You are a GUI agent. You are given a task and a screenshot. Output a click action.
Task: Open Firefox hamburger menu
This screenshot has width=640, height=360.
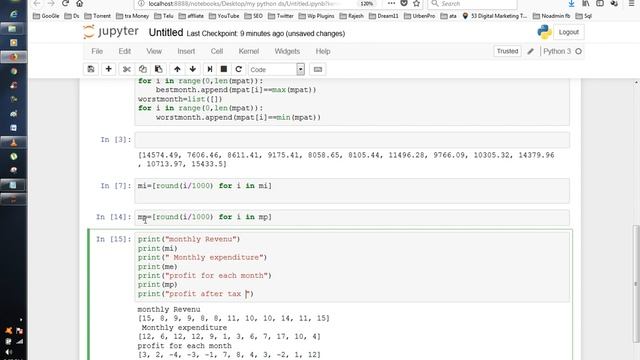click(631, 3)
